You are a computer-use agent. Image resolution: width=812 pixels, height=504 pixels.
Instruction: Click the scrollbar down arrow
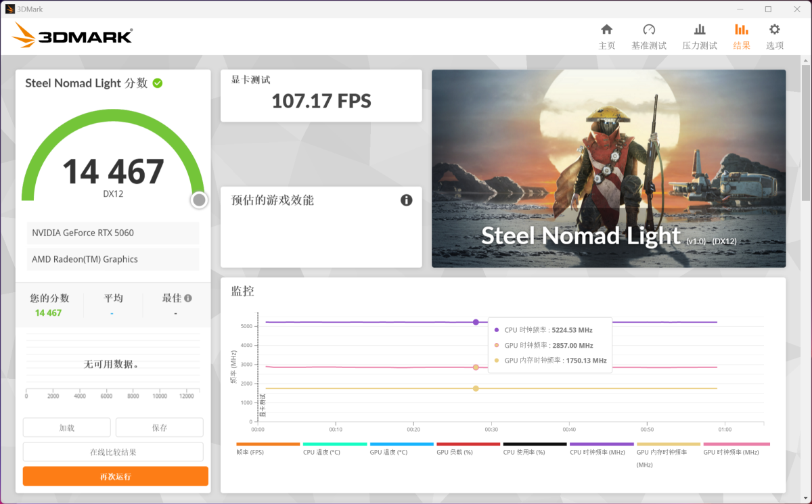pos(805,497)
